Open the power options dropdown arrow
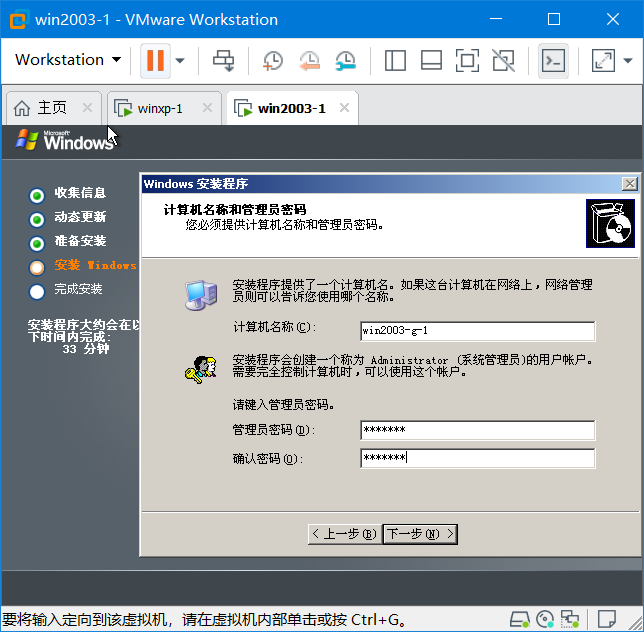 tap(180, 61)
